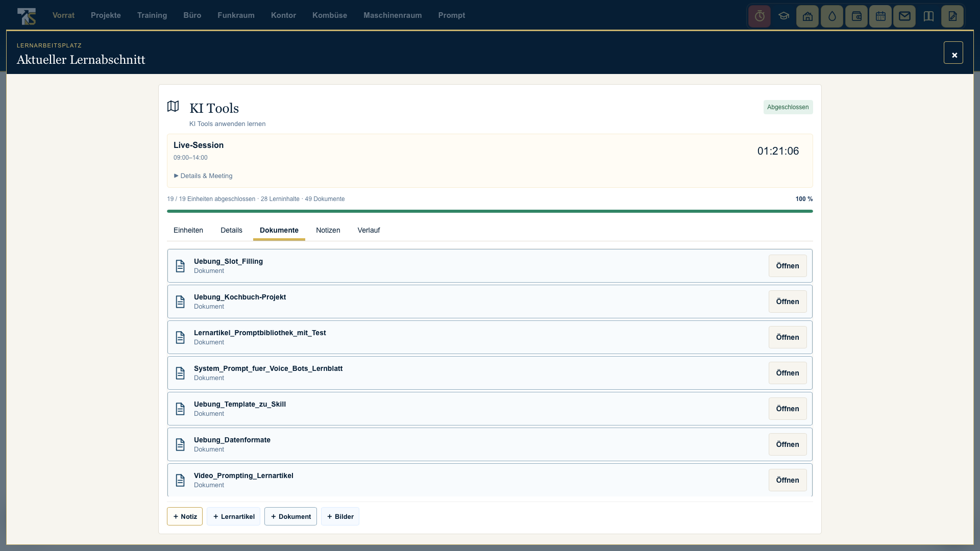This screenshot has width=980, height=551.
Task: Go to Training in the navigation
Action: [x=152, y=15]
